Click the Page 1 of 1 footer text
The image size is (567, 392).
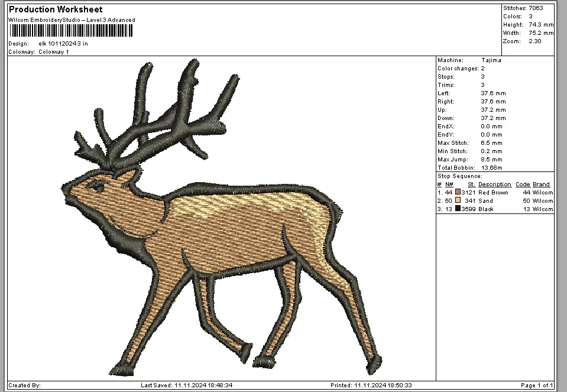[x=537, y=385]
